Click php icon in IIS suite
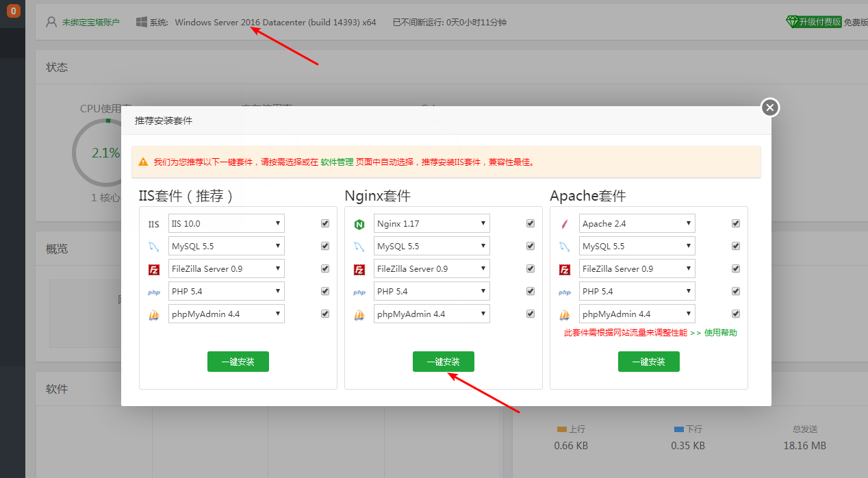Screen dimensions: 868x478 click(x=154, y=292)
